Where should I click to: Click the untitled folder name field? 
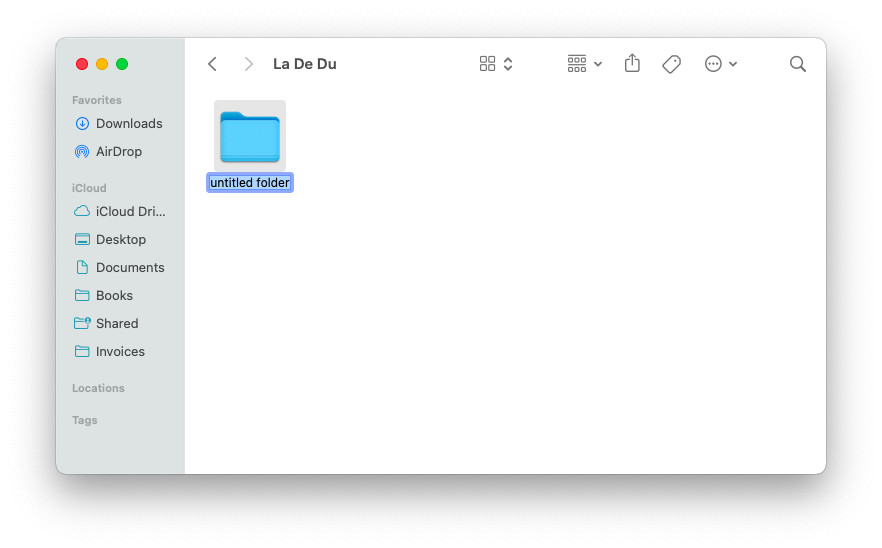(x=250, y=183)
